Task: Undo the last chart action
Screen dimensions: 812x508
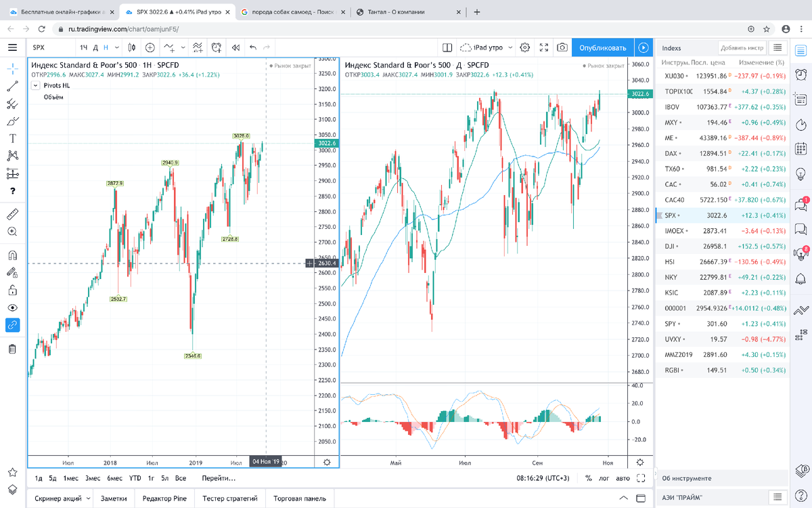Action: click(253, 47)
